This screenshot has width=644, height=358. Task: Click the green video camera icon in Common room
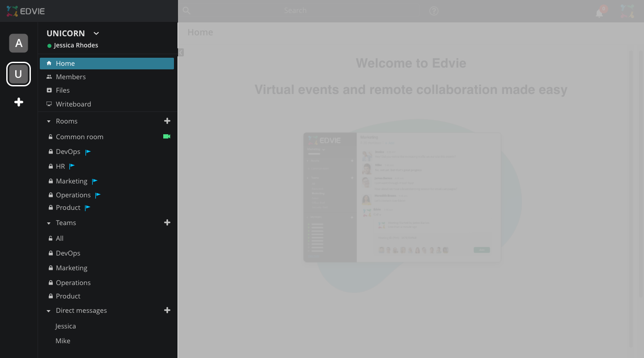click(x=167, y=136)
